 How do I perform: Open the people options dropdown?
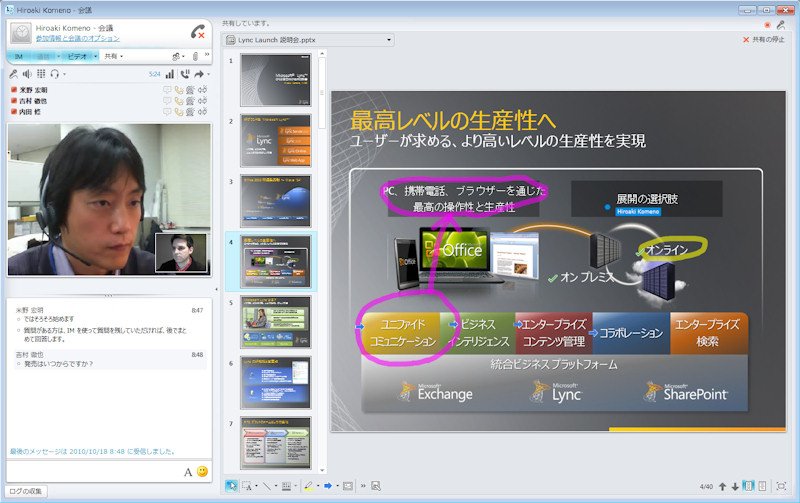pos(178,56)
